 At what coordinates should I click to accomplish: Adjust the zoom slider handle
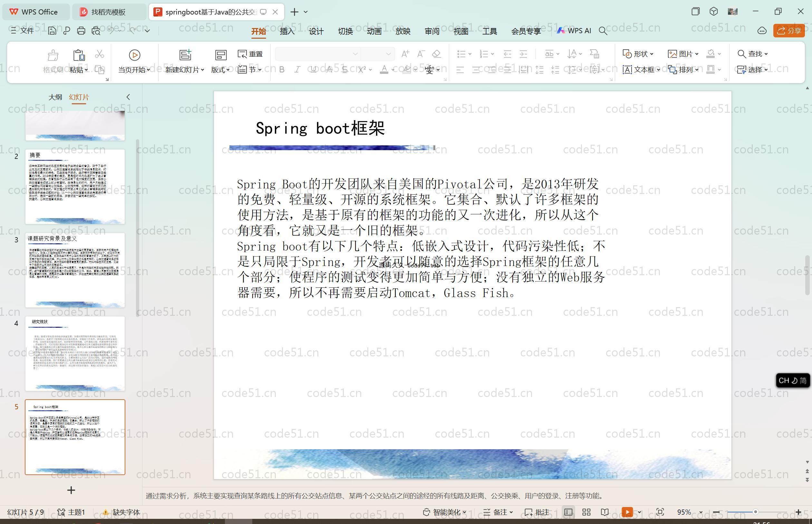(x=755, y=512)
